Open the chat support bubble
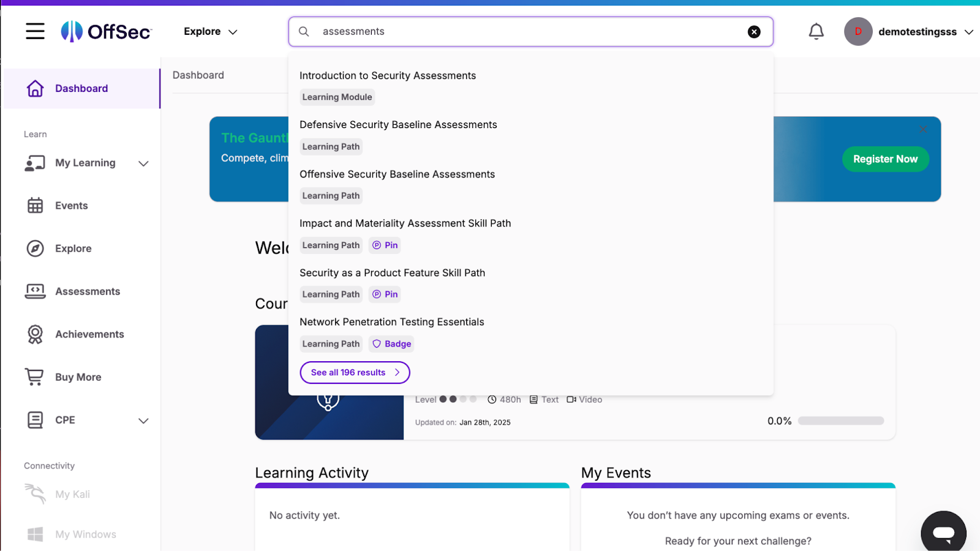980x551 pixels. coord(943,533)
